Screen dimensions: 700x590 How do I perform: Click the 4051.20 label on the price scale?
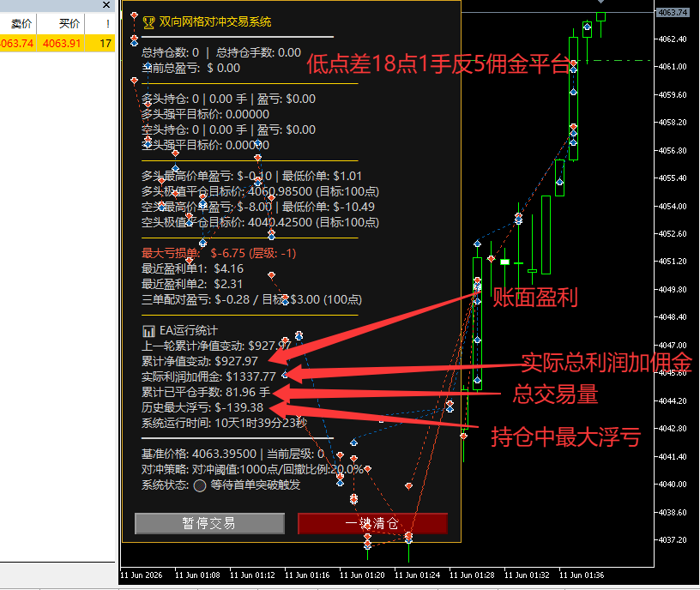pos(673,261)
